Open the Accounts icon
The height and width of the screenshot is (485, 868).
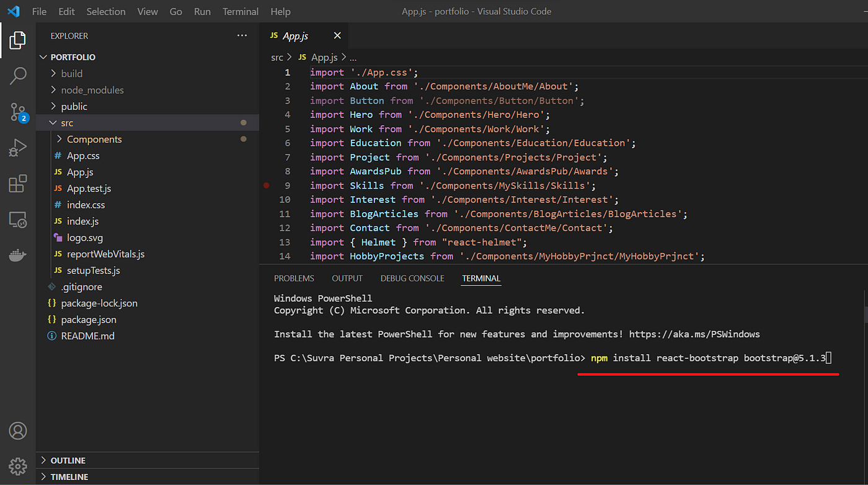pos(18,430)
